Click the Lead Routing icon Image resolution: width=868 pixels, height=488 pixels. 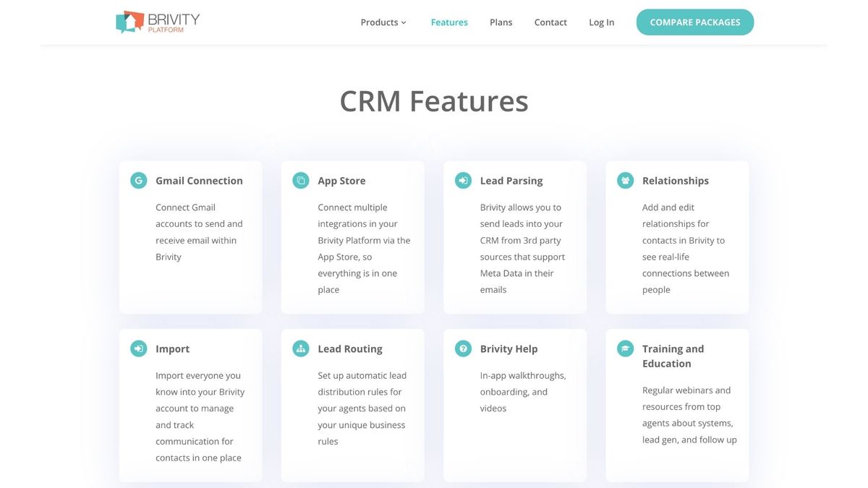[300, 348]
